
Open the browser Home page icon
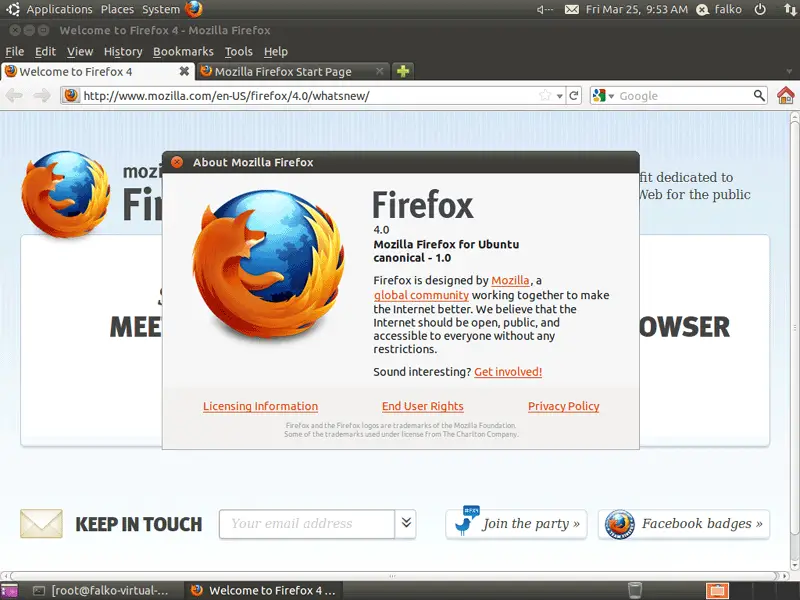[x=786, y=95]
